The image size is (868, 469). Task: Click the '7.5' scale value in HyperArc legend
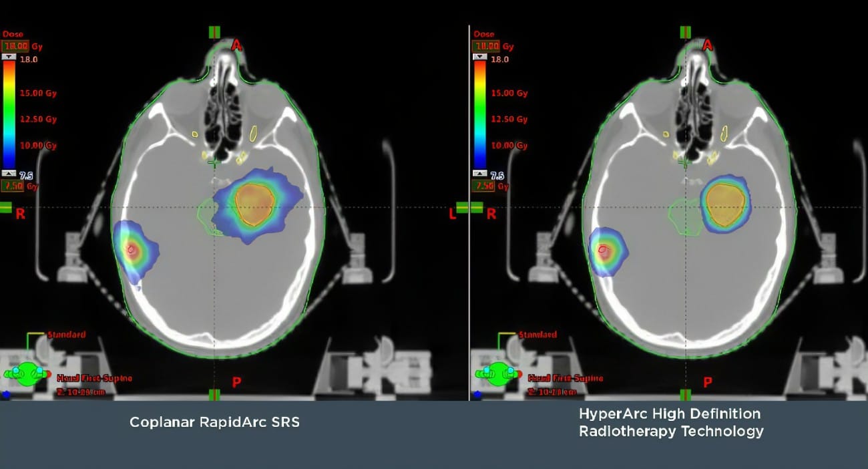click(x=498, y=174)
